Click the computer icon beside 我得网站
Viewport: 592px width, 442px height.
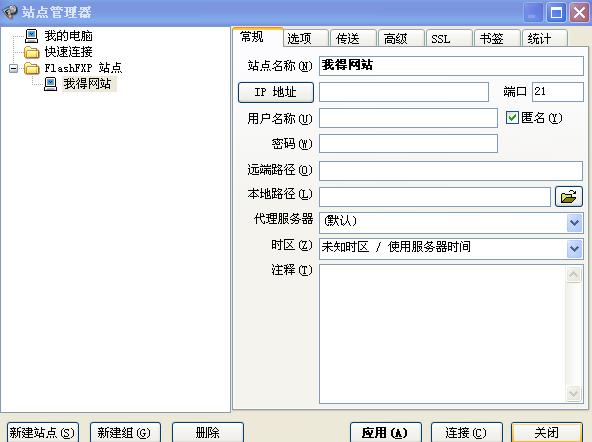(x=51, y=84)
